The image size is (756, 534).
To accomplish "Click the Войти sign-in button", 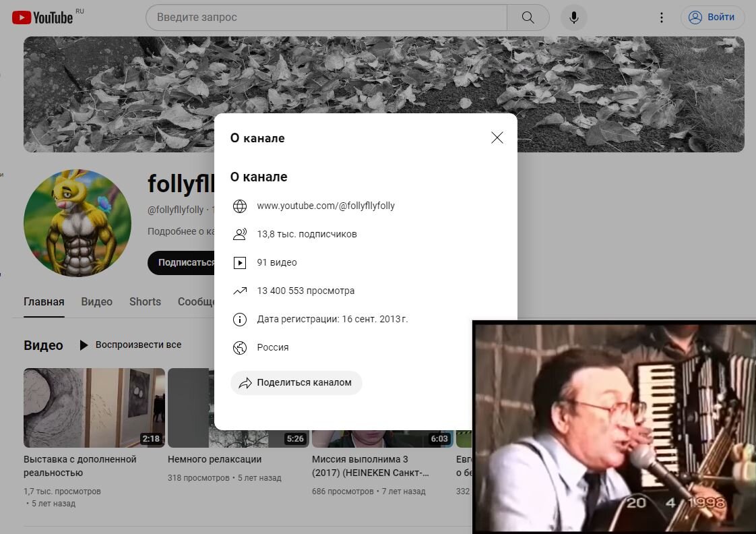I will coord(712,18).
